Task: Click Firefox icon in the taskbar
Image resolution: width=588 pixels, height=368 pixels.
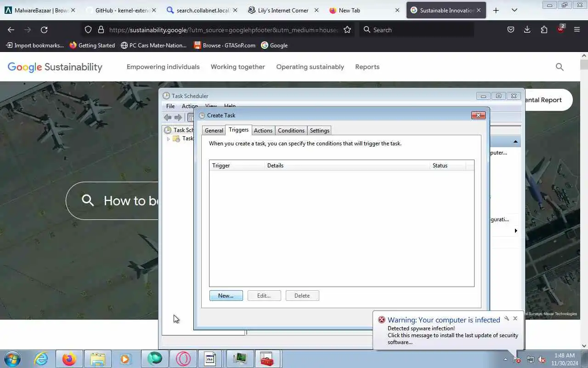Action: click(69, 358)
